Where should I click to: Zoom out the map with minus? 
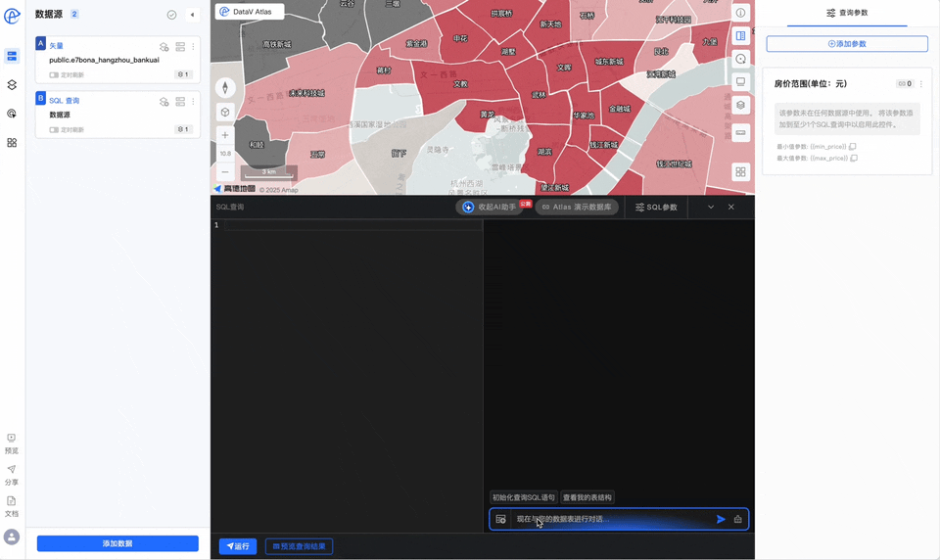click(x=225, y=172)
